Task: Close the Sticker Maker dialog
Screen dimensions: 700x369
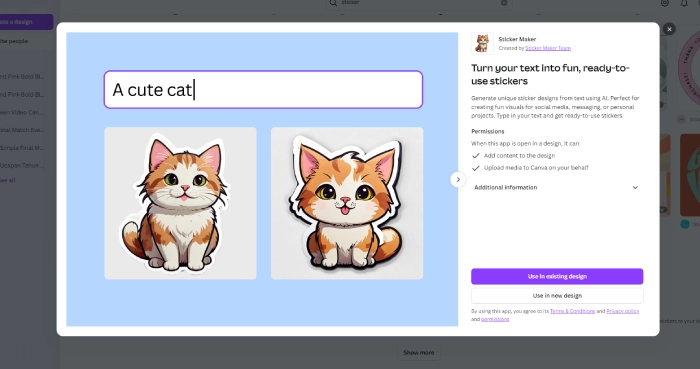Action: pos(669,29)
